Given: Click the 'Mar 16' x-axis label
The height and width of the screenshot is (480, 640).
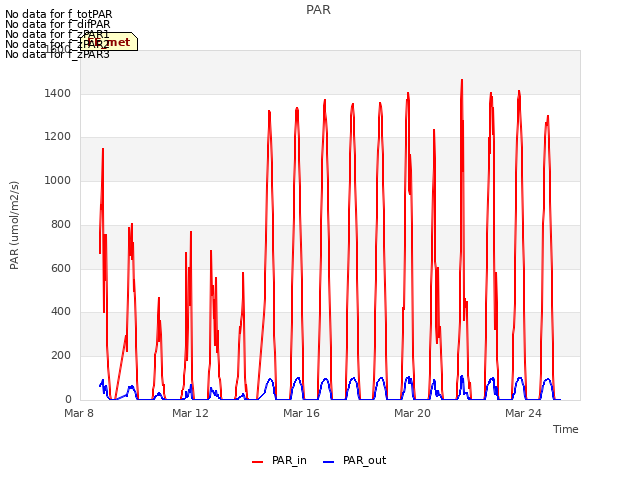Looking at the screenshot, I should (301, 413).
